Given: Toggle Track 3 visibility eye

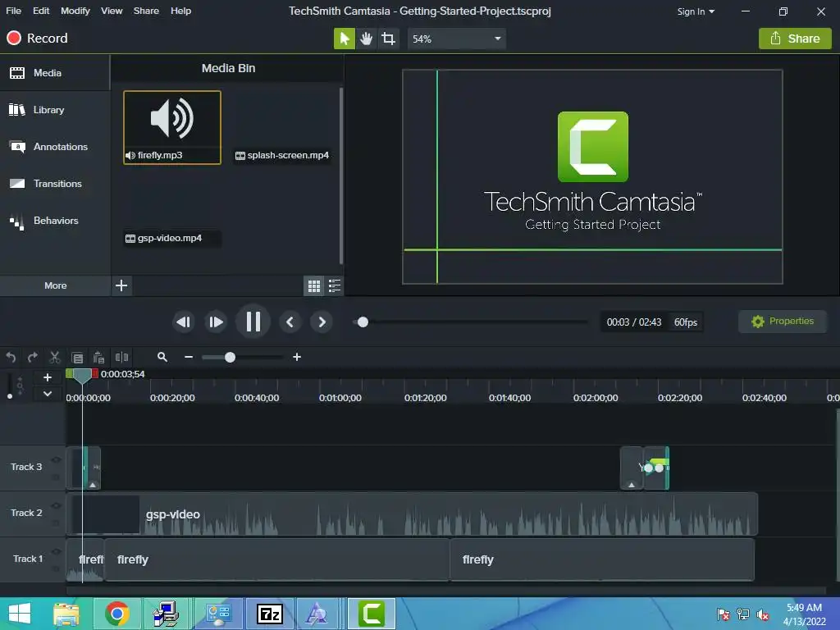Looking at the screenshot, I should tap(56, 460).
